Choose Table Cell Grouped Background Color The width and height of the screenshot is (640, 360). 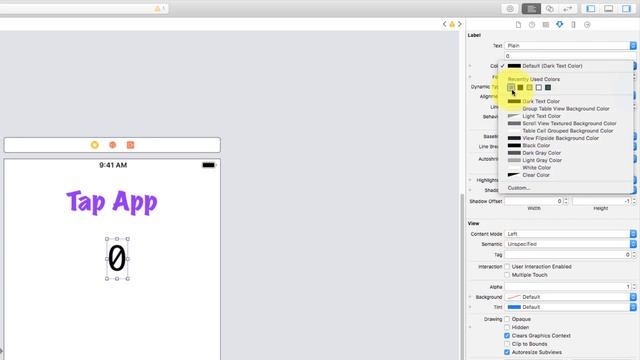click(566, 131)
